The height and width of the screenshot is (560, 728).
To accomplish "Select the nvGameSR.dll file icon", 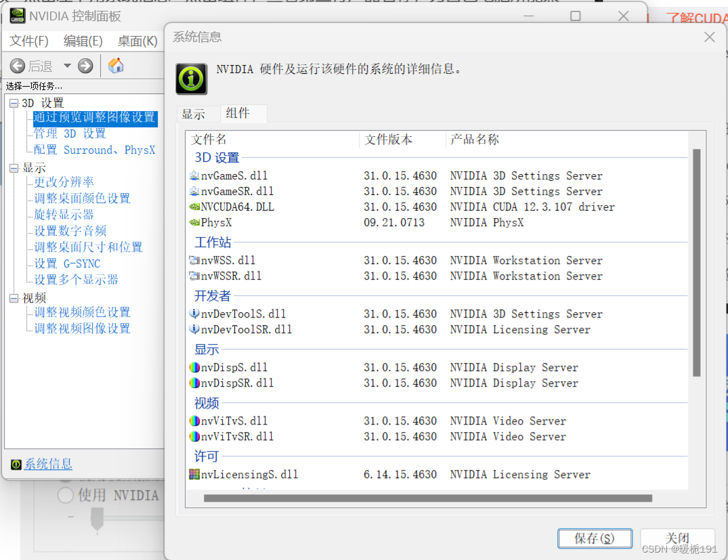I will click(194, 191).
